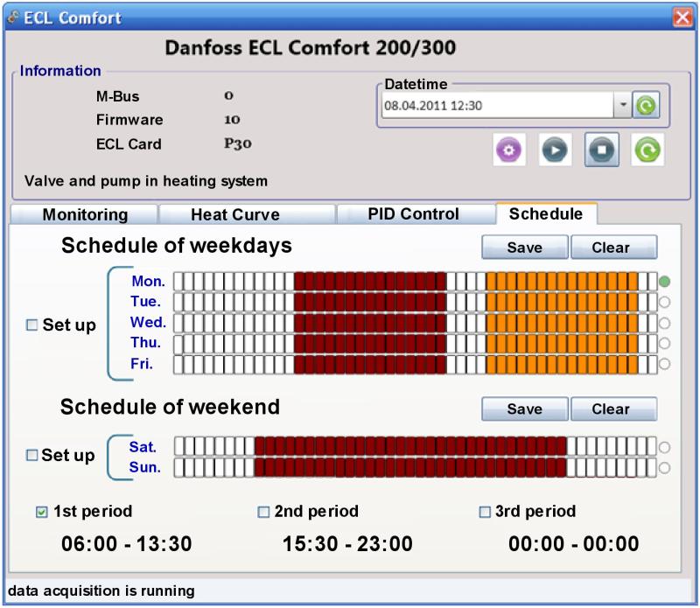Switch to the Monitoring tab

click(x=85, y=214)
